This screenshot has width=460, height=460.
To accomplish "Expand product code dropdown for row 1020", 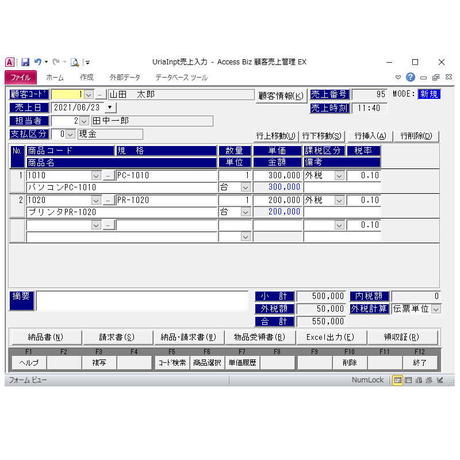I will coord(96,200).
